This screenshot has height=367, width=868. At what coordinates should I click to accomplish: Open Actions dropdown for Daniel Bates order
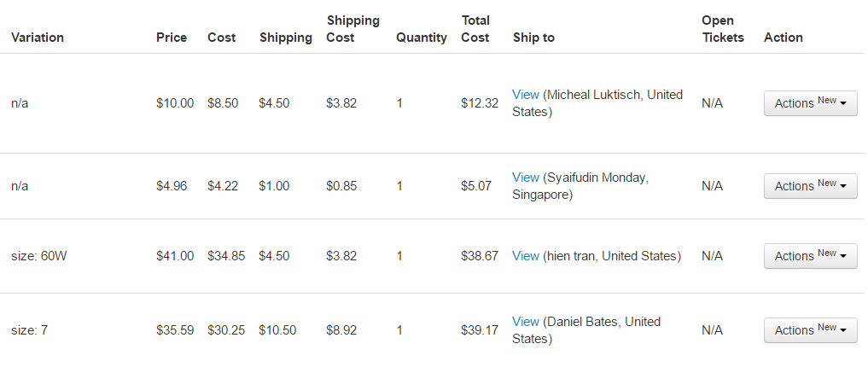pyautogui.click(x=811, y=330)
